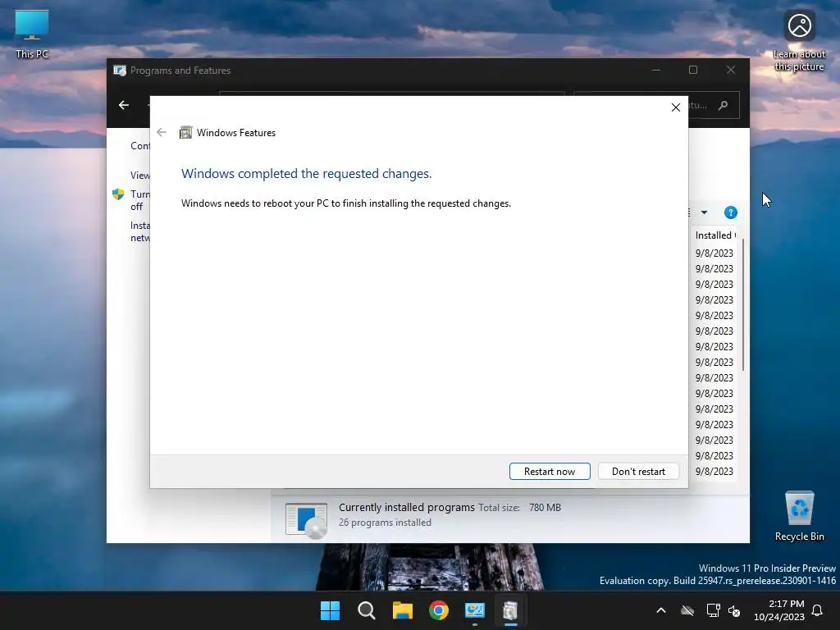The image size is (840, 630).
Task: Go back with the Windows Features back arrow
Action: (x=162, y=132)
